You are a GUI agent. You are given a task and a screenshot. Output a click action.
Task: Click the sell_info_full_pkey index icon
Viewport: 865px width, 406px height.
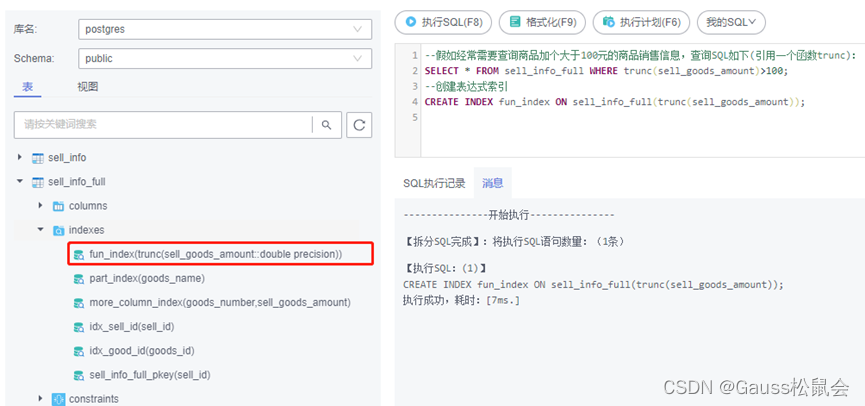[x=79, y=375]
